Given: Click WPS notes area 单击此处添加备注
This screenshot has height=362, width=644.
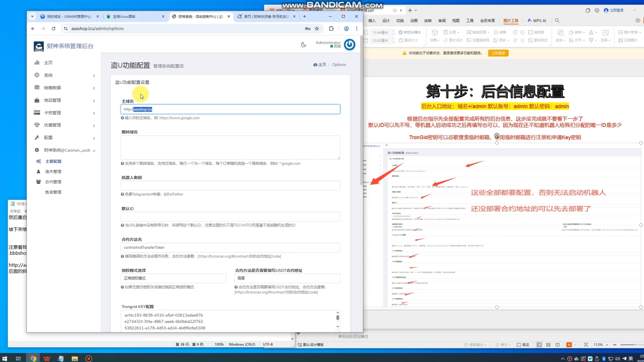Looking at the screenshot, I should pos(353,337).
